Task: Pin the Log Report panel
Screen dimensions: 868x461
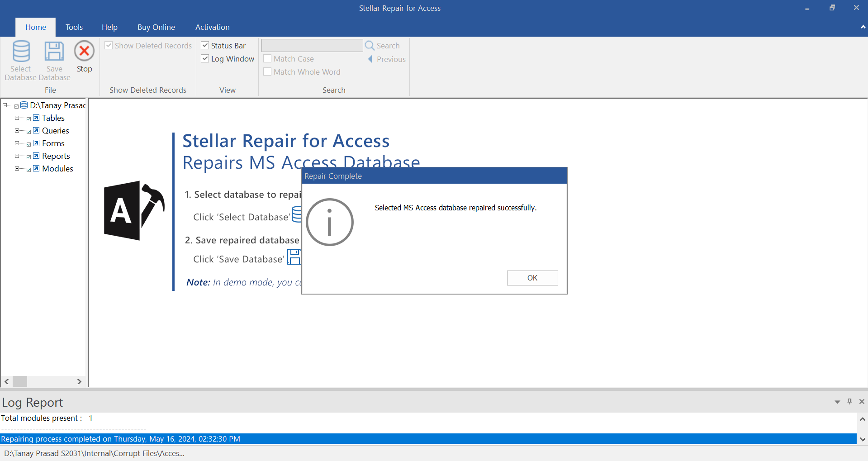Action: (849, 401)
